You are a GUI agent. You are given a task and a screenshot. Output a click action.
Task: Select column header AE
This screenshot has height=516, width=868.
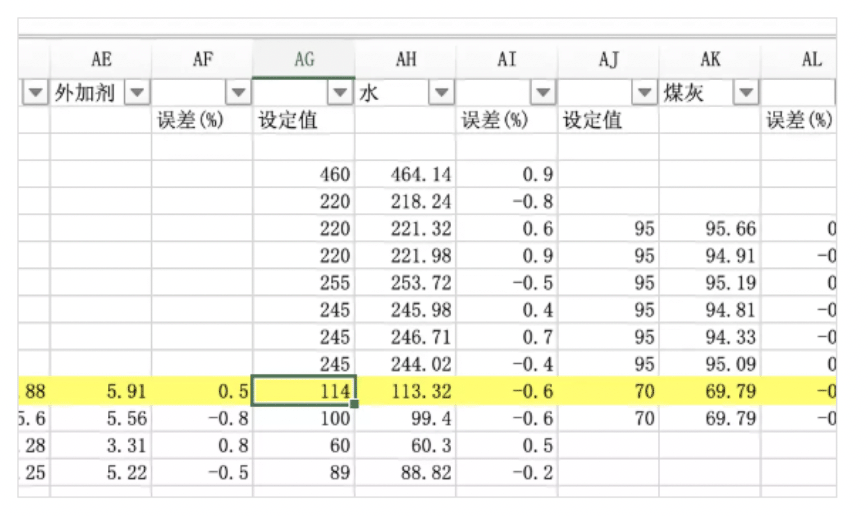(100, 60)
